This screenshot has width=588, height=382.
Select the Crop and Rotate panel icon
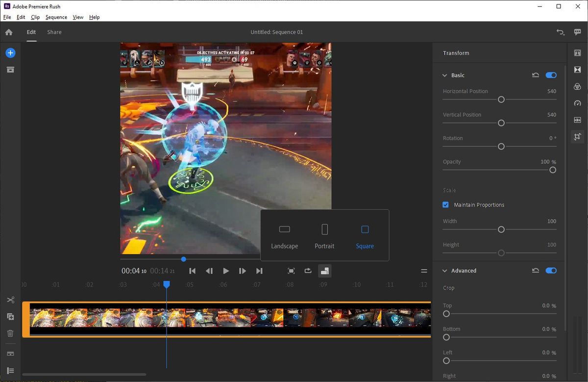pos(577,137)
